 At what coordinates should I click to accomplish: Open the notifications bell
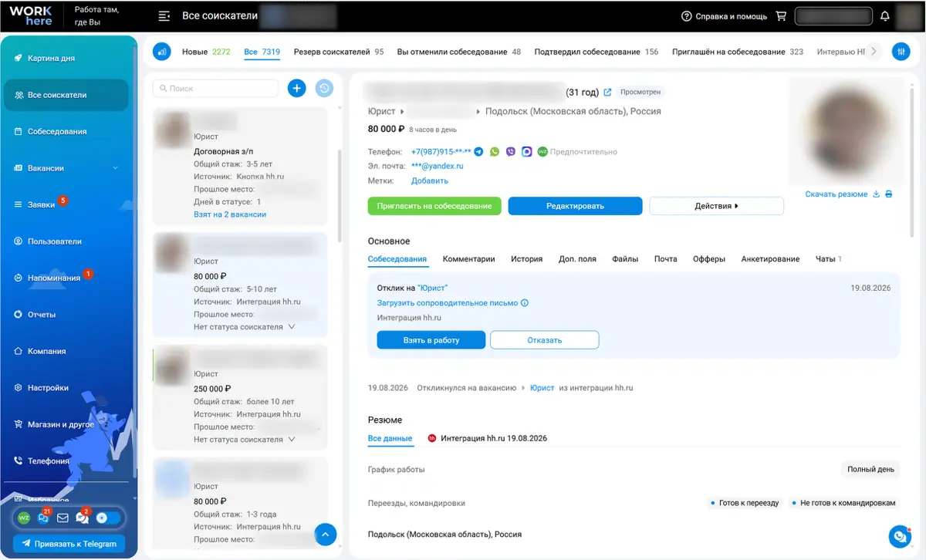click(885, 16)
